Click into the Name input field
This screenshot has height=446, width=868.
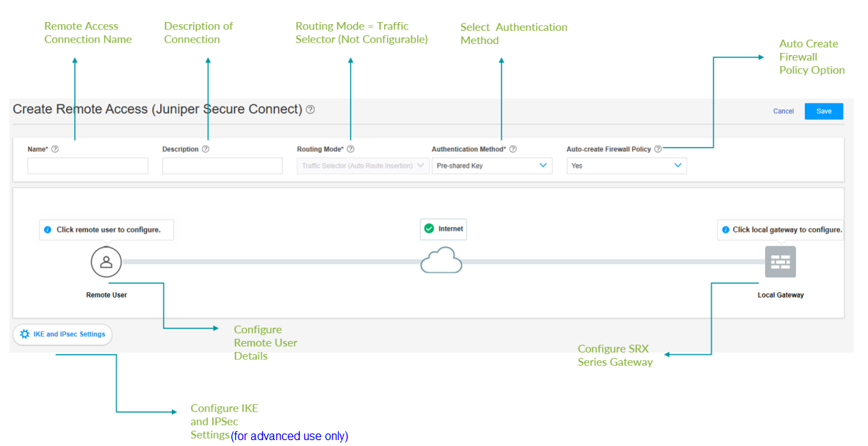[87, 165]
